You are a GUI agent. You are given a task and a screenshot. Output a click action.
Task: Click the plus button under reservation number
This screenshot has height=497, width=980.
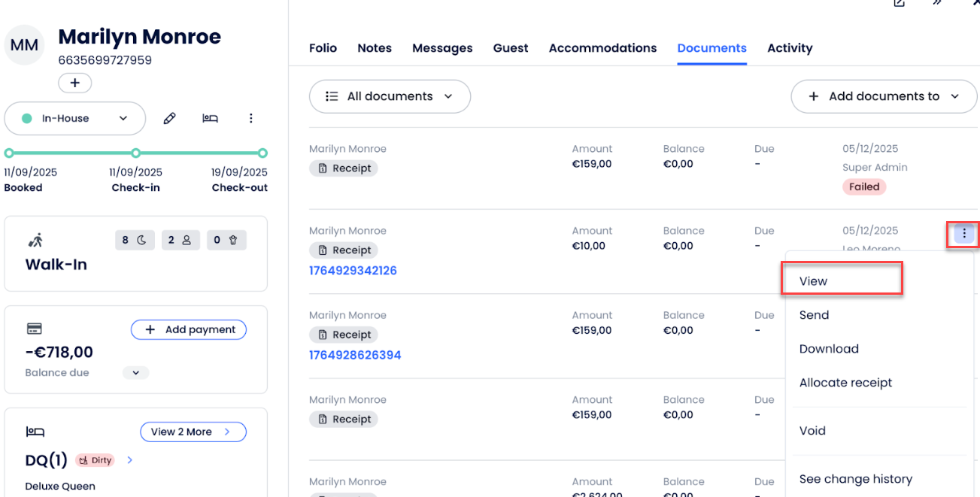click(x=74, y=83)
